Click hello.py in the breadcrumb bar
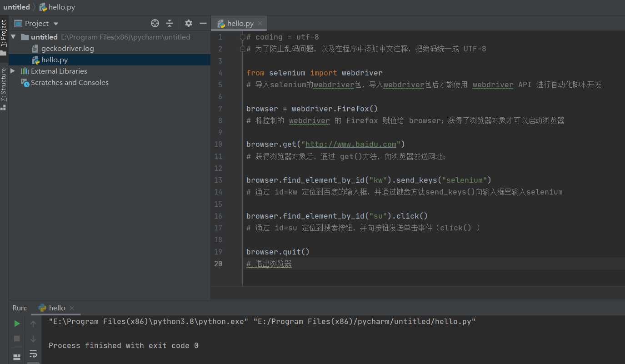 click(57, 7)
